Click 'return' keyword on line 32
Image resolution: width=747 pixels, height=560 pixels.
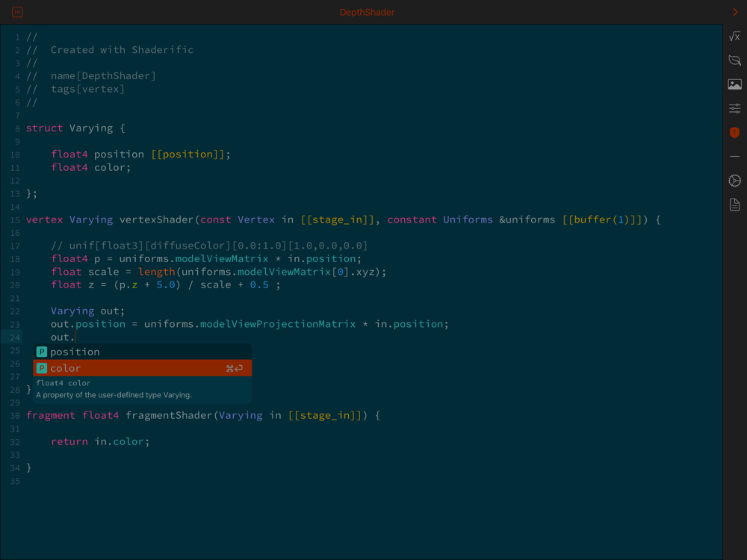click(69, 441)
